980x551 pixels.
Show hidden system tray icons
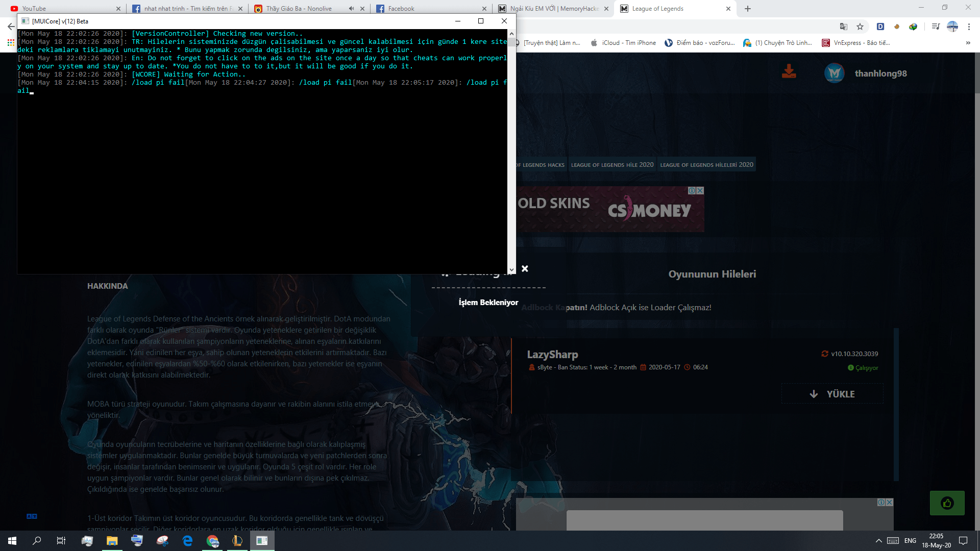click(x=878, y=541)
